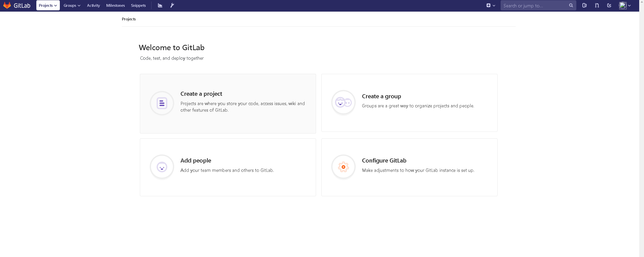Click 'Add your team members' description
Viewport: 644px width, 257px height.
point(227,170)
